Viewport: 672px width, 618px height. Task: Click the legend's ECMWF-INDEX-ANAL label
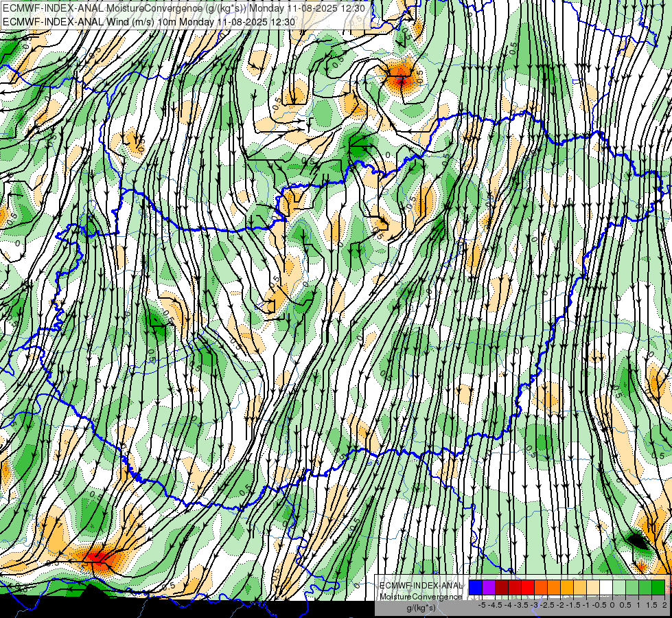(x=421, y=586)
